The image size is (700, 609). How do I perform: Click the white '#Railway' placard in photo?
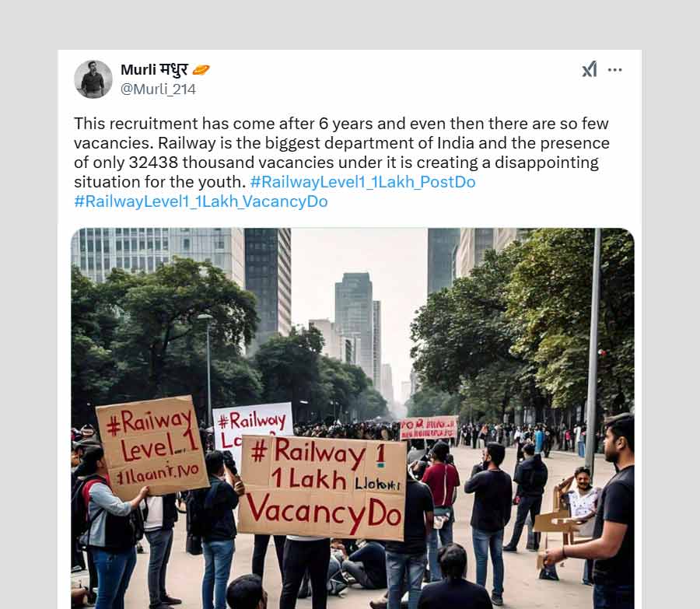[253, 426]
